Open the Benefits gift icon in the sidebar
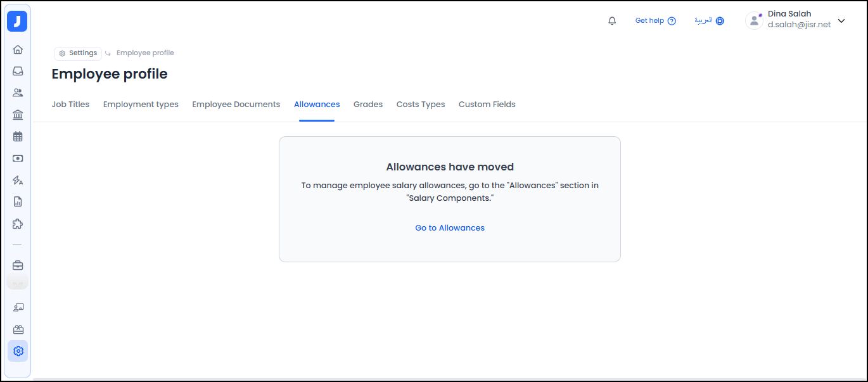 (17, 329)
